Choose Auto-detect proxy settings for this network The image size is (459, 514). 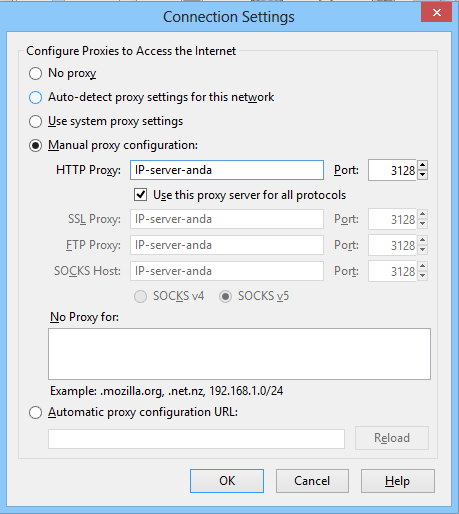[x=35, y=97]
